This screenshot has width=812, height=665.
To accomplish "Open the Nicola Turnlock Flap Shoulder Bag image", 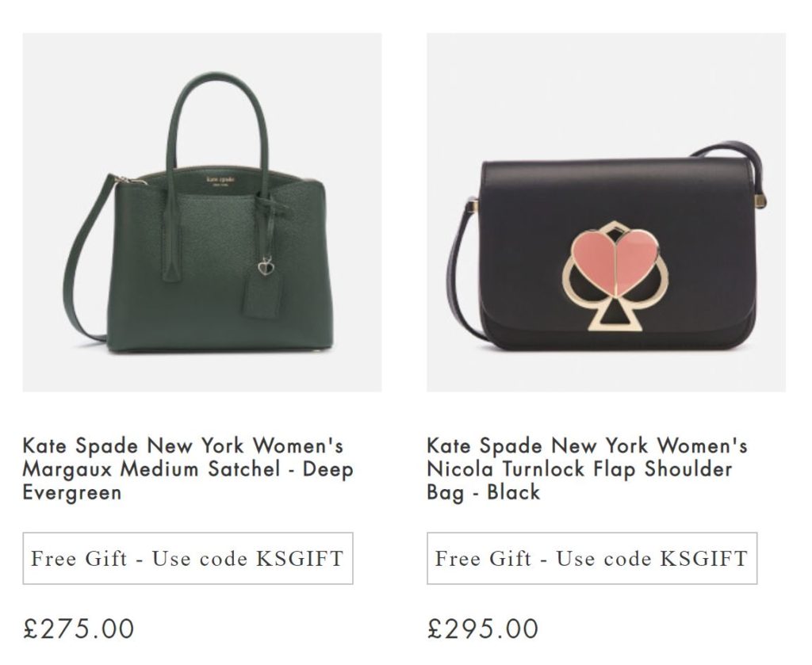I will (606, 212).
